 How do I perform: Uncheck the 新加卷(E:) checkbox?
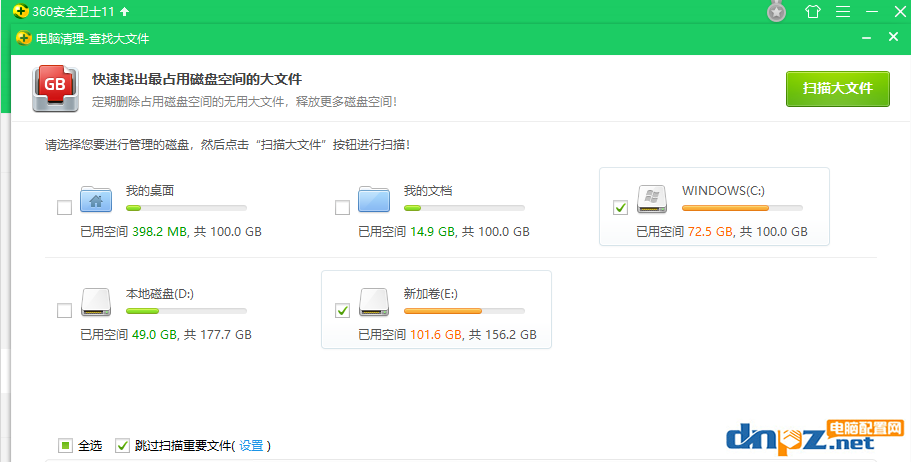pos(342,310)
